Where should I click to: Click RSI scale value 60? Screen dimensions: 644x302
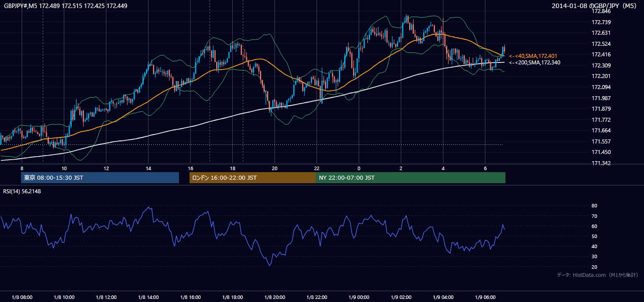[594, 226]
